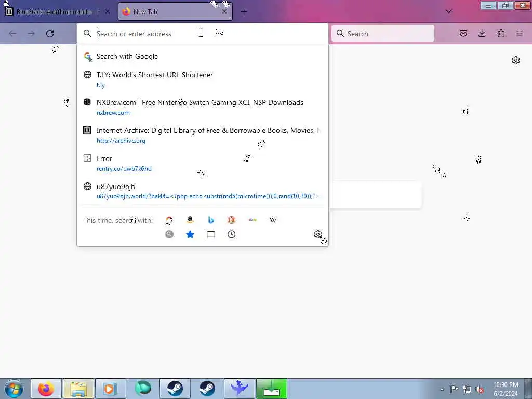This screenshot has width=532, height=399.
Task: Search this time with Amazon
Action: click(x=190, y=220)
